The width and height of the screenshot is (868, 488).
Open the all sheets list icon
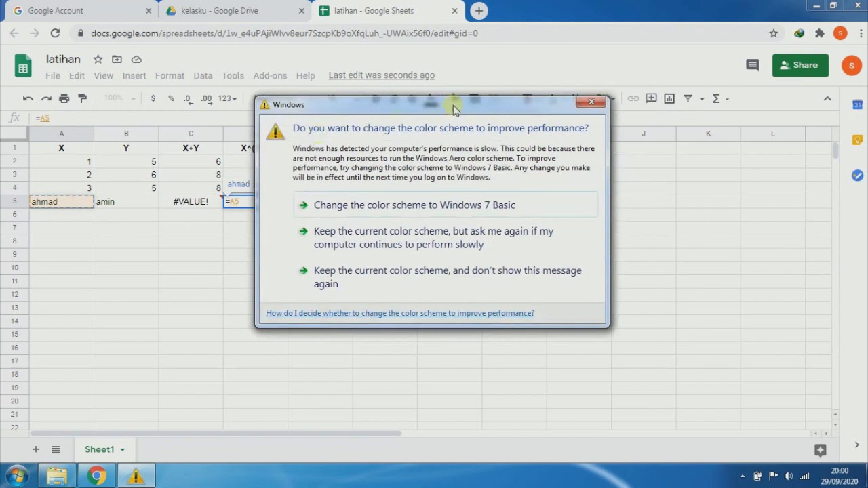pyautogui.click(x=56, y=449)
